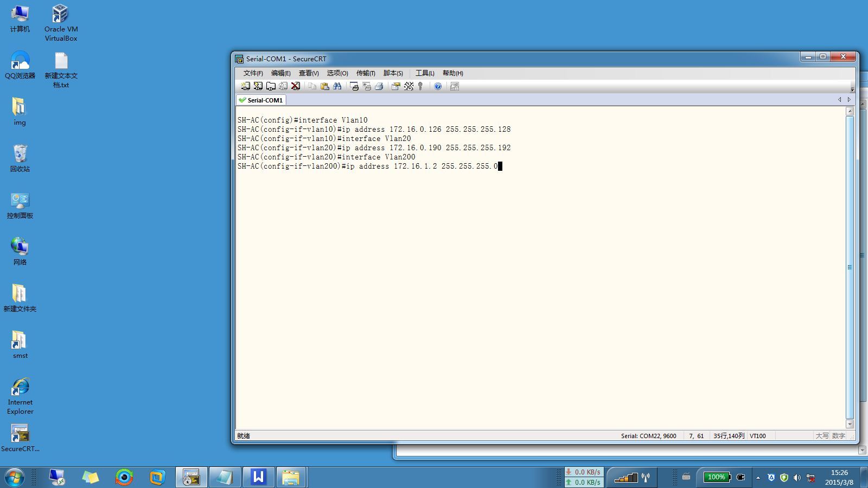868x488 pixels.
Task: Click the tab scroll left arrow
Action: pyautogui.click(x=840, y=100)
